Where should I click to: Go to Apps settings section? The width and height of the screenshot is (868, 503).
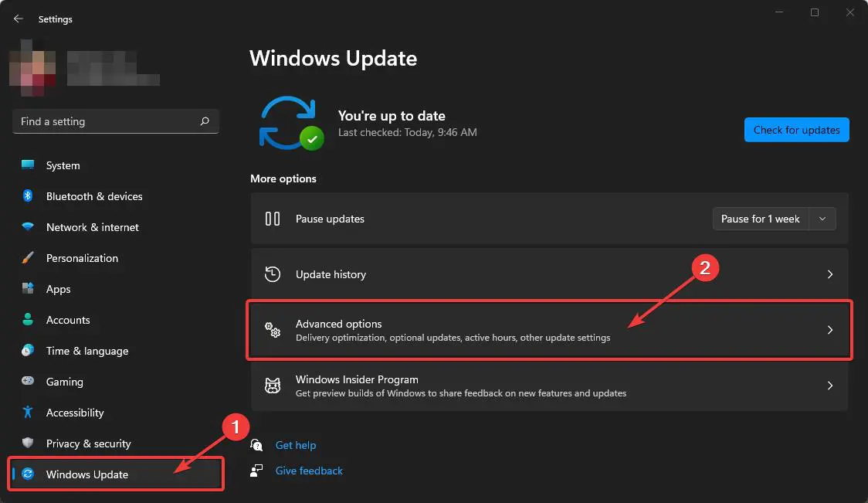pyautogui.click(x=58, y=289)
